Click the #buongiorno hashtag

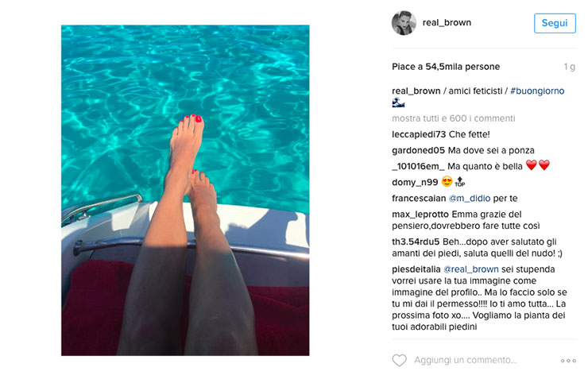[537, 91]
